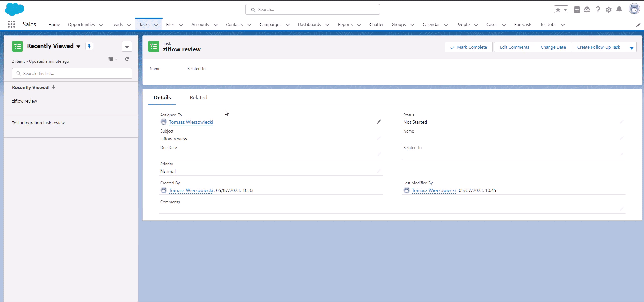Pin the Recently Viewed list view

[89, 46]
